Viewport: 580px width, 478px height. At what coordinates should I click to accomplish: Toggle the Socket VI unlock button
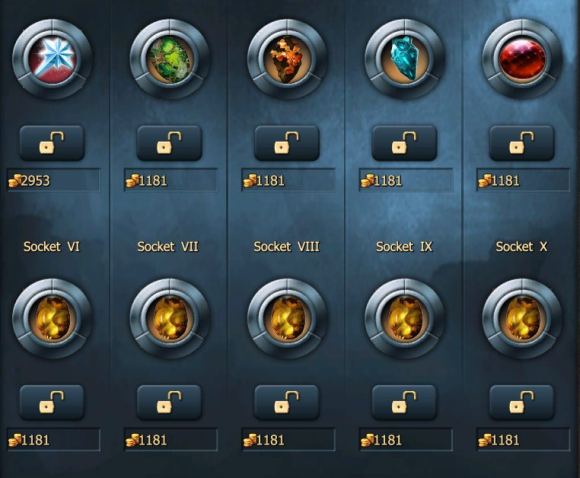coord(52,402)
